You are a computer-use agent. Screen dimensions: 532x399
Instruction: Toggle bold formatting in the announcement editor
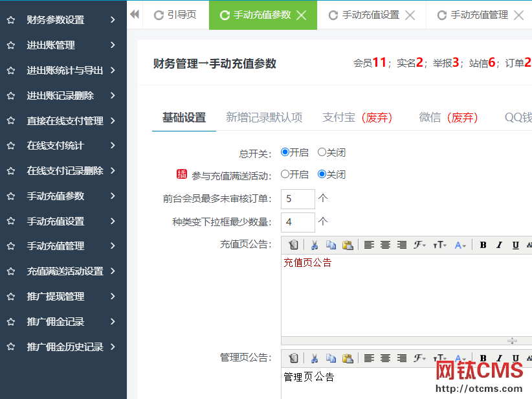[482, 245]
